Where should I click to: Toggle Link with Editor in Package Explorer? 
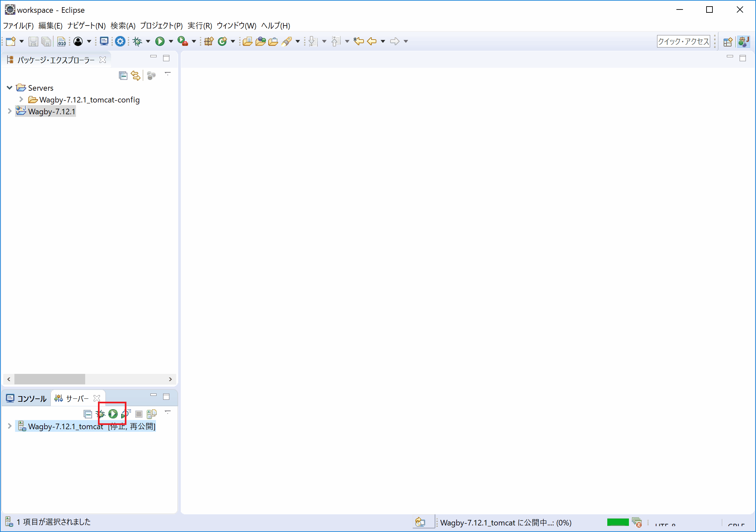coord(136,76)
